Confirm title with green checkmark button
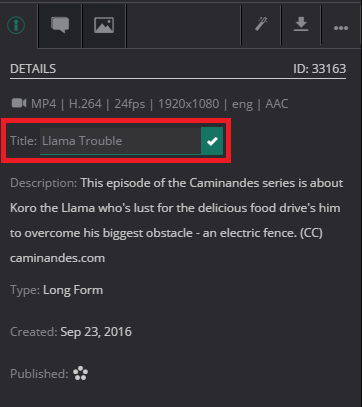Image resolution: width=362 pixels, height=407 pixels. [x=212, y=141]
